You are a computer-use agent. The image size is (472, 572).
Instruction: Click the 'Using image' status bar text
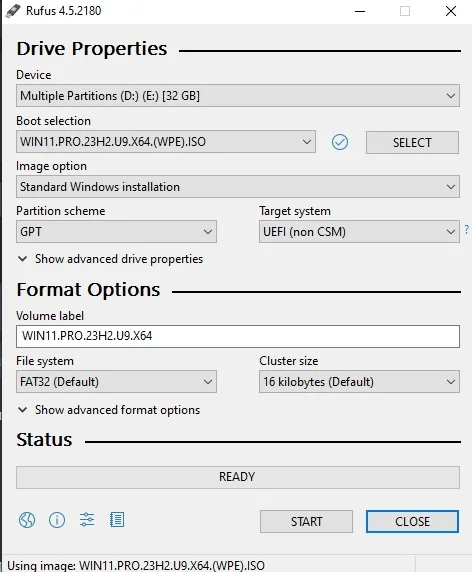(136, 565)
